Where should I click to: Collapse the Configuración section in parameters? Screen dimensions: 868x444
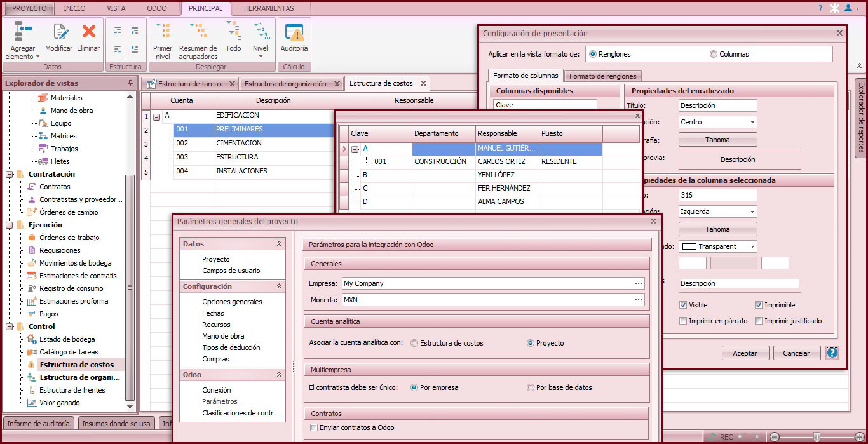279,286
